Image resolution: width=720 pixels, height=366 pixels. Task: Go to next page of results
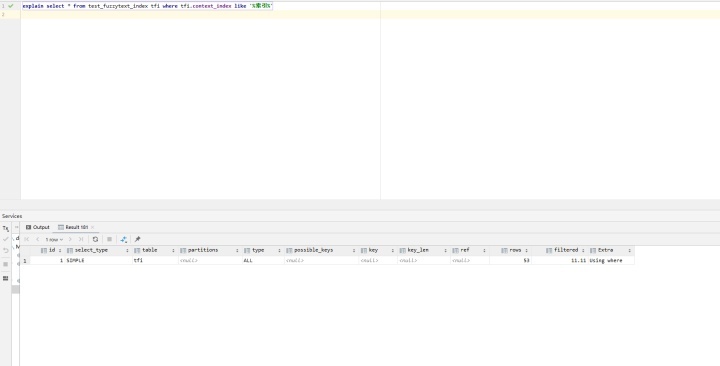[70, 239]
